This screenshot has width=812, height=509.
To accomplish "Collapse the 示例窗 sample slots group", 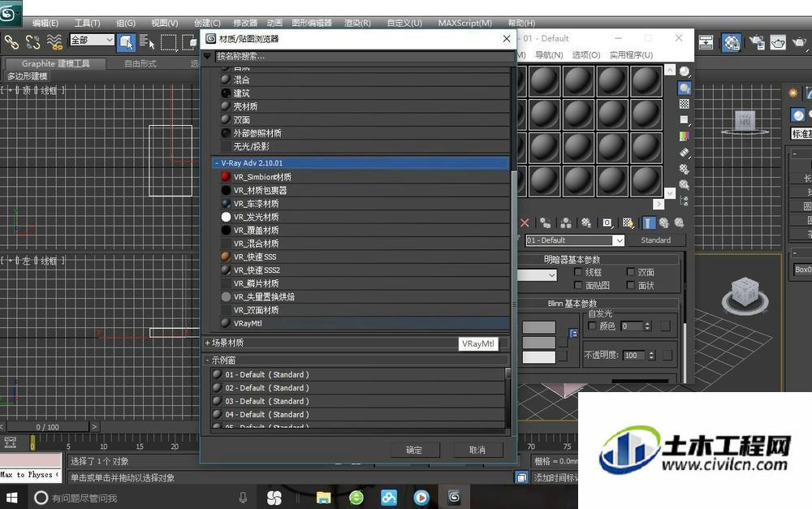I will [x=208, y=360].
